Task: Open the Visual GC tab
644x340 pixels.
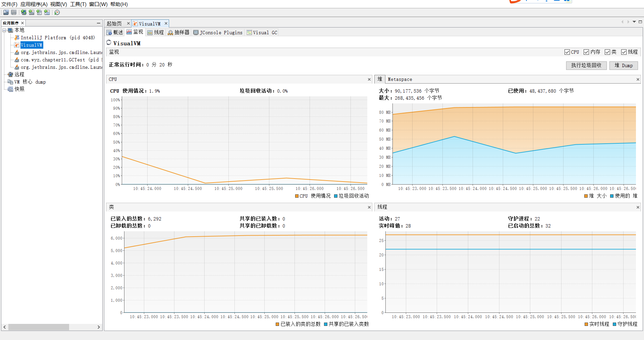Action: pos(262,32)
